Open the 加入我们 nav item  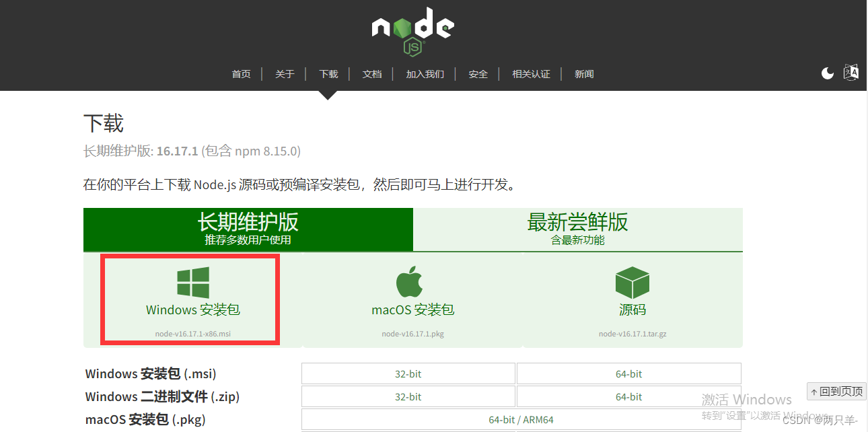pyautogui.click(x=425, y=74)
